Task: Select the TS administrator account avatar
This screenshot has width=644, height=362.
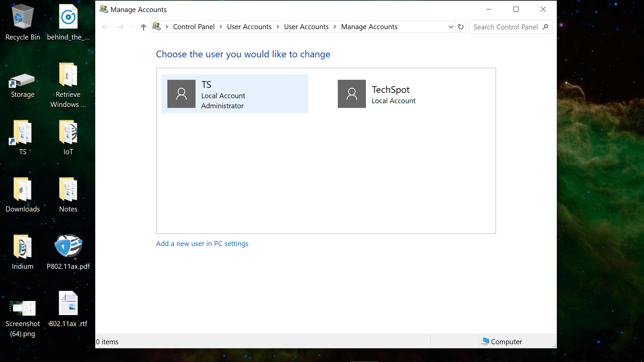Action: 181,94
